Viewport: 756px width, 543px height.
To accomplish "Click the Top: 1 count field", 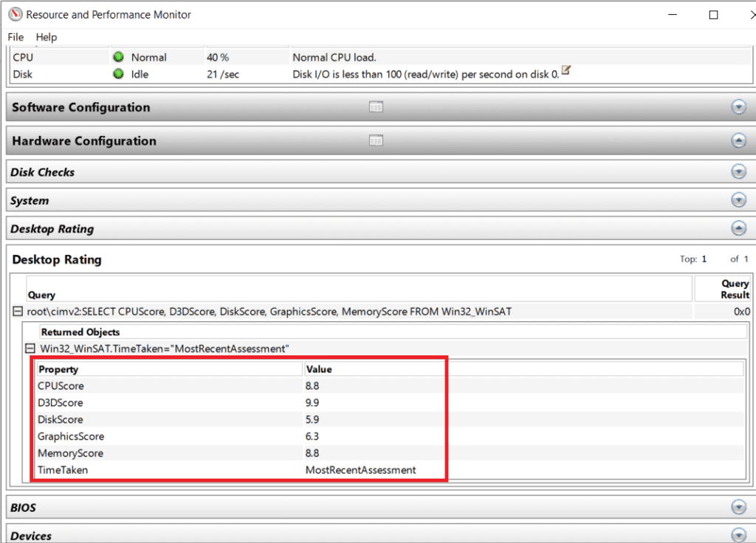I will tap(694, 259).
